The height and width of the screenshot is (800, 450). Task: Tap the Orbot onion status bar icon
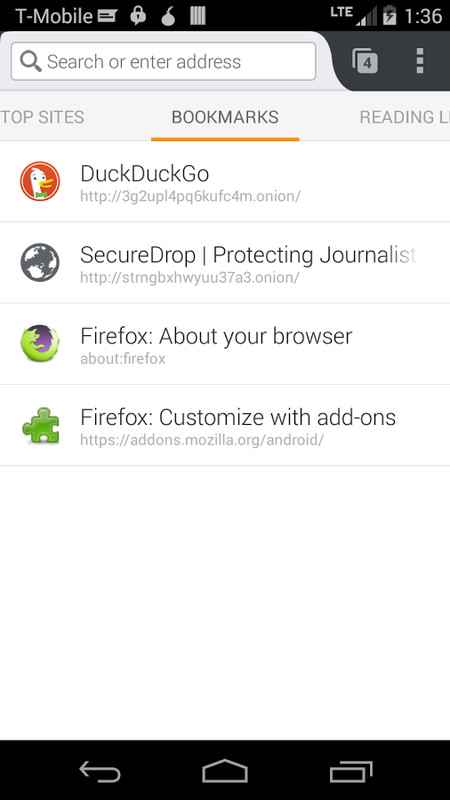(168, 16)
